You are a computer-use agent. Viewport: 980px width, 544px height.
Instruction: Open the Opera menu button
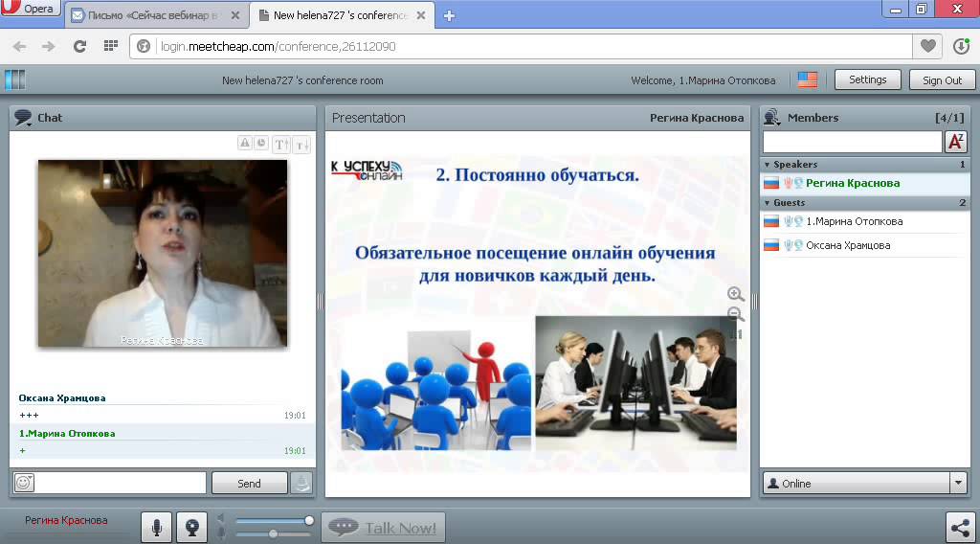click(30, 8)
